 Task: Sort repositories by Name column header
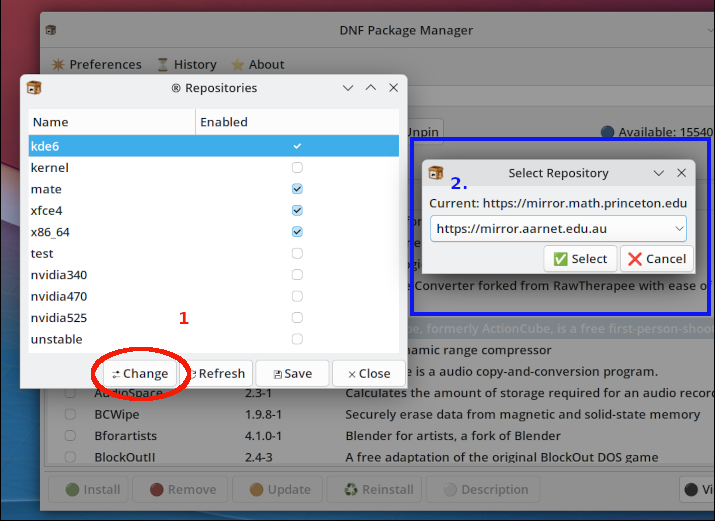pos(110,122)
